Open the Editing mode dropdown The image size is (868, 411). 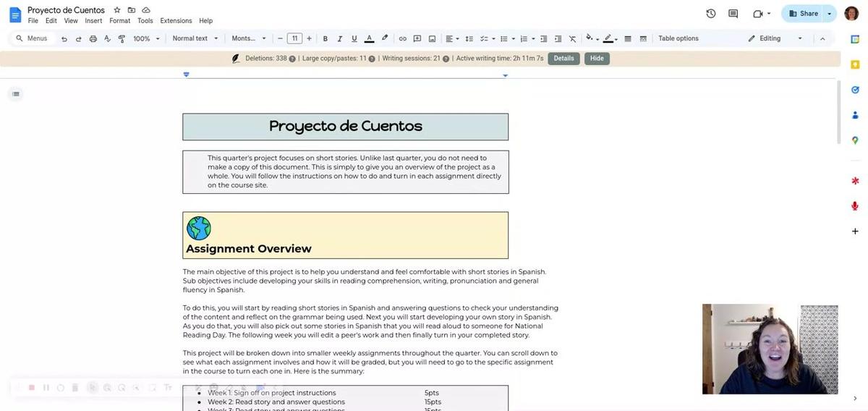pyautogui.click(x=775, y=39)
